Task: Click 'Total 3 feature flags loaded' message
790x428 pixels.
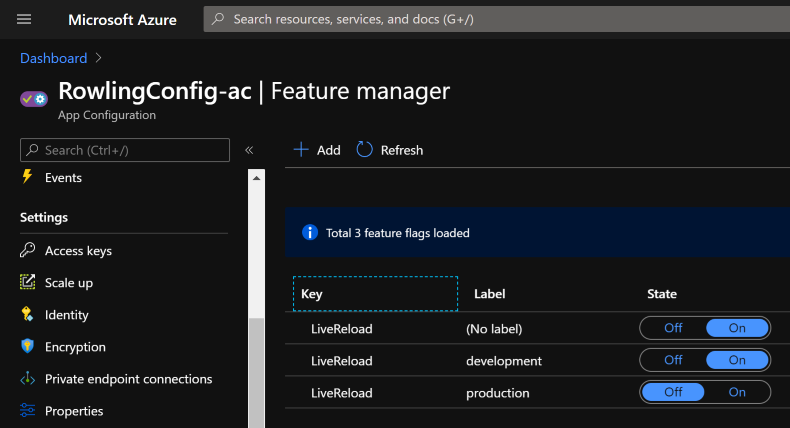Action: pyautogui.click(x=398, y=233)
